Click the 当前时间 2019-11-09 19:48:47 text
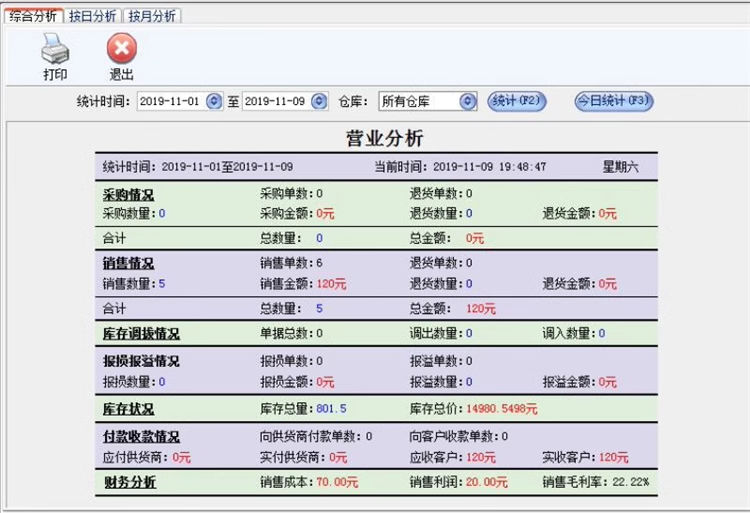750x513 pixels. (460, 167)
